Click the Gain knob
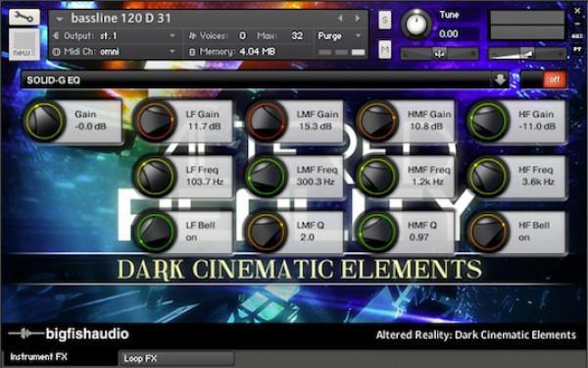The image size is (588, 368). (x=45, y=121)
